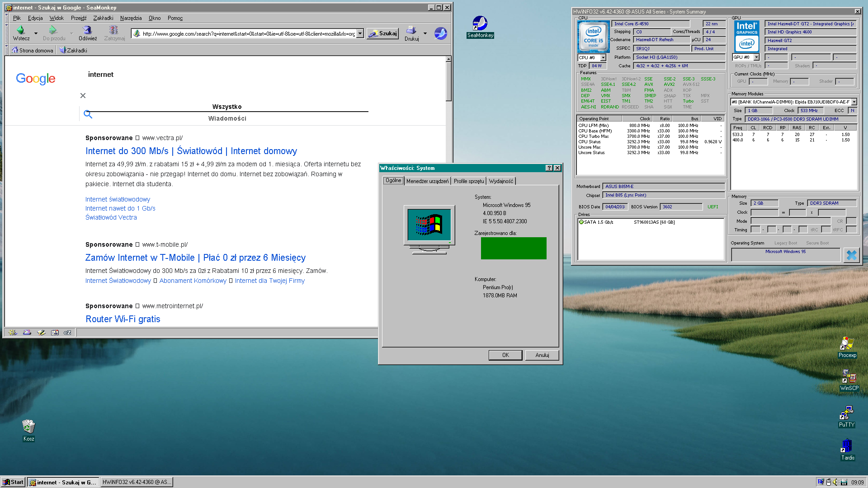Click the Google logo on results page
The width and height of the screenshot is (868, 488).
pos(36,79)
